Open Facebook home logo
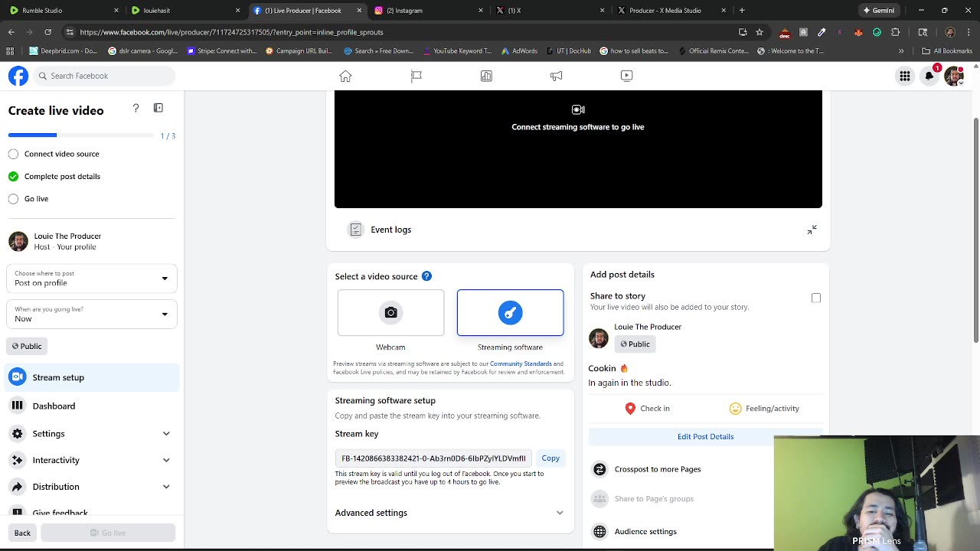The width and height of the screenshot is (980, 551). point(18,76)
